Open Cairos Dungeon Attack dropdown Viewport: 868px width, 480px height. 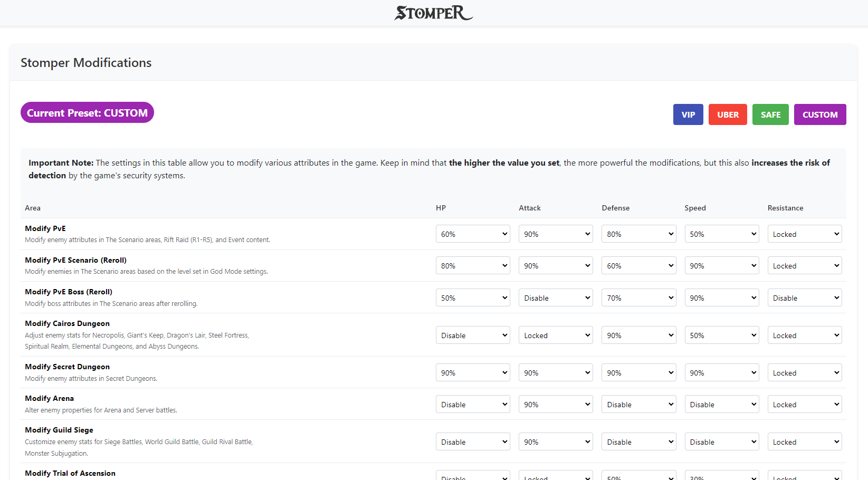556,335
